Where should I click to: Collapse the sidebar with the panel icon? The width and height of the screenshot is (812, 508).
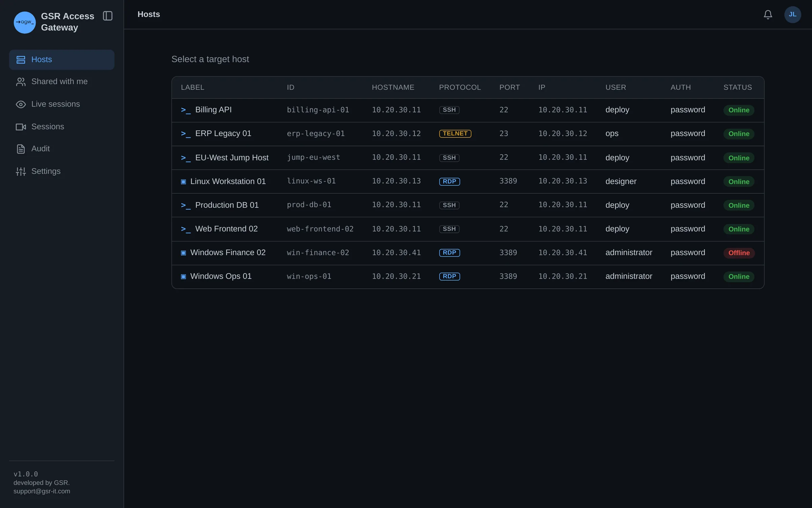(x=108, y=16)
